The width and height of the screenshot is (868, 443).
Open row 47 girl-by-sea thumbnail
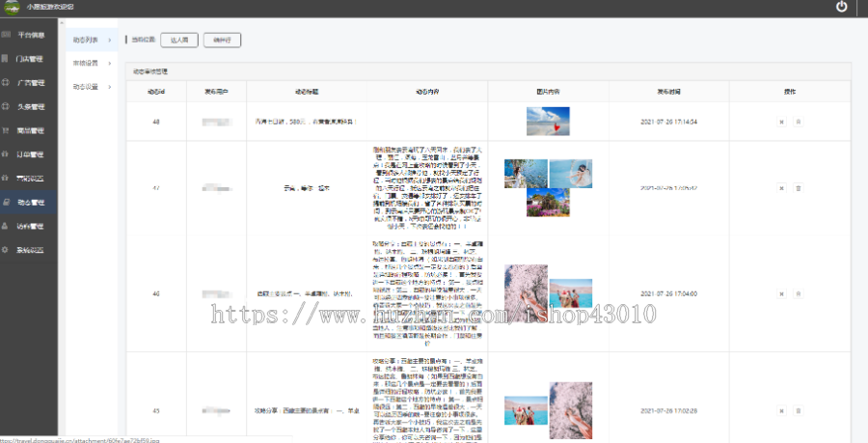(x=526, y=174)
